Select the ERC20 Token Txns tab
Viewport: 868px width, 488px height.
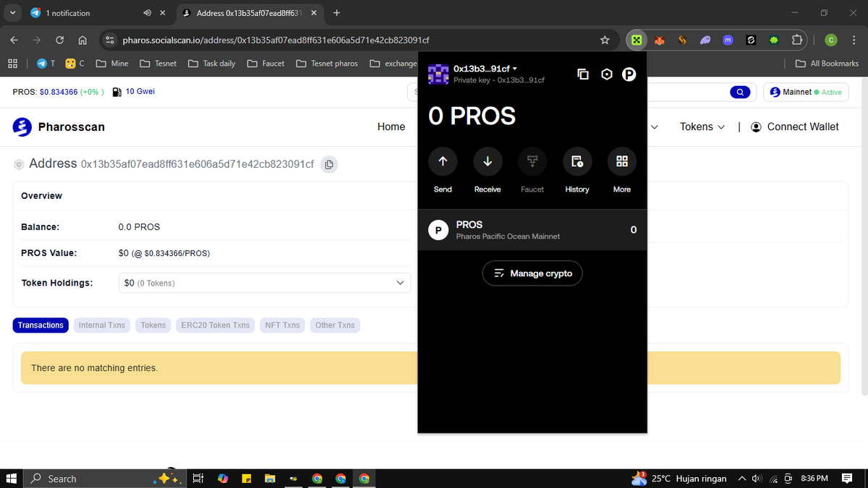pyautogui.click(x=216, y=325)
